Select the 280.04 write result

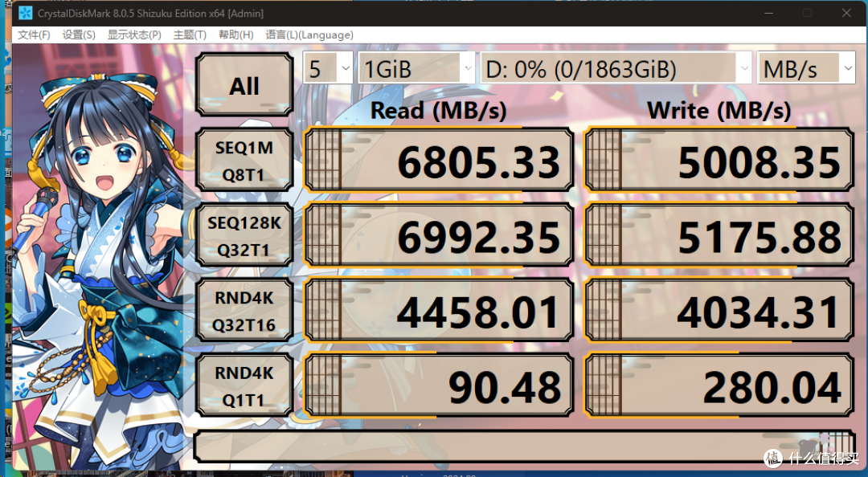(719, 385)
